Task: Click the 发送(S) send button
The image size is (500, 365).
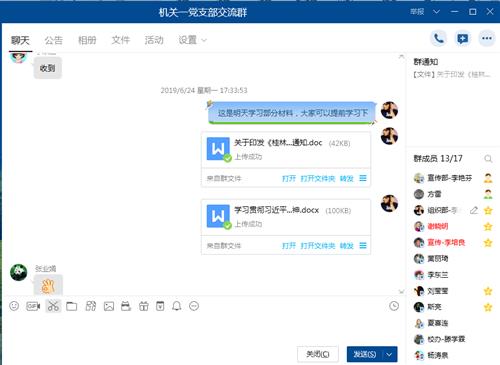Action: pyautogui.click(x=365, y=354)
